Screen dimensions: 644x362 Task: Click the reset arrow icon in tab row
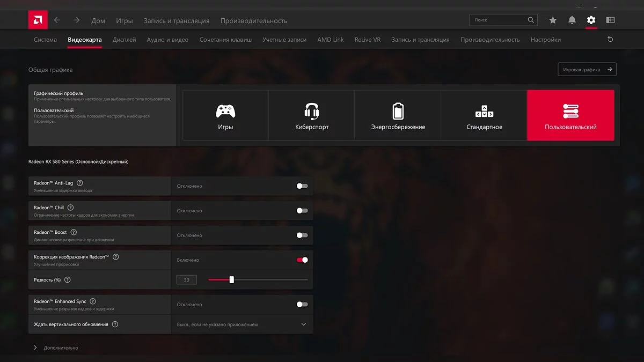click(610, 40)
